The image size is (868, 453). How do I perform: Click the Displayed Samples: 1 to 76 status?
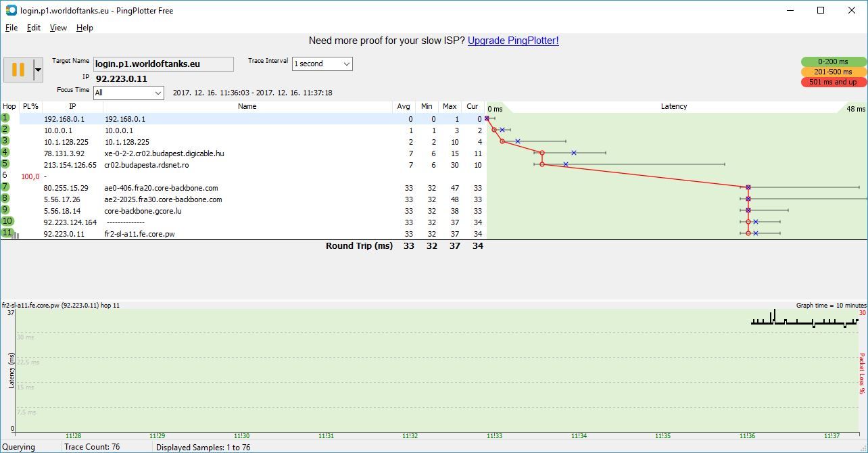coord(203,448)
